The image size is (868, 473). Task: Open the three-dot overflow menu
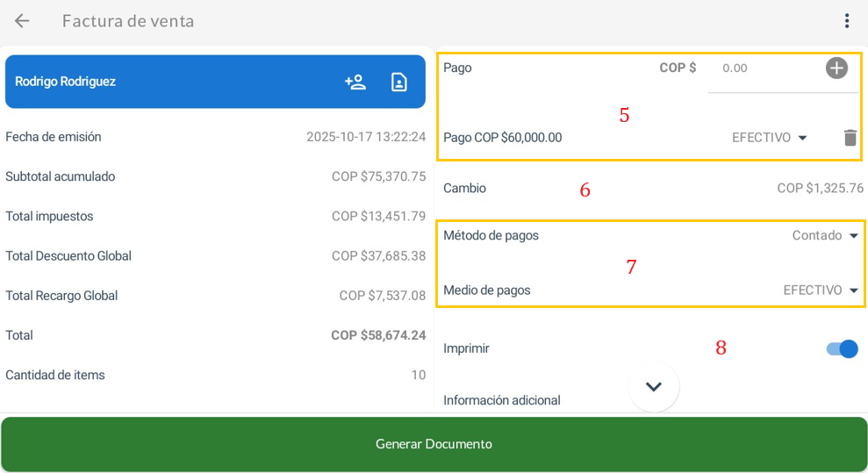coord(846,21)
